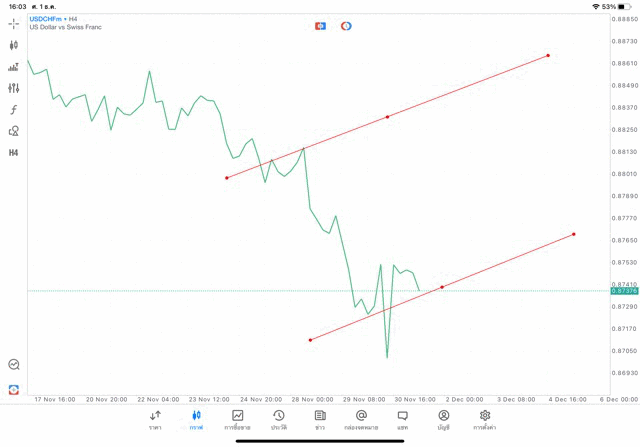Image resolution: width=640 pixels, height=447 pixels.
Task: Go to the ประวัติ (History) tab
Action: click(x=279, y=420)
